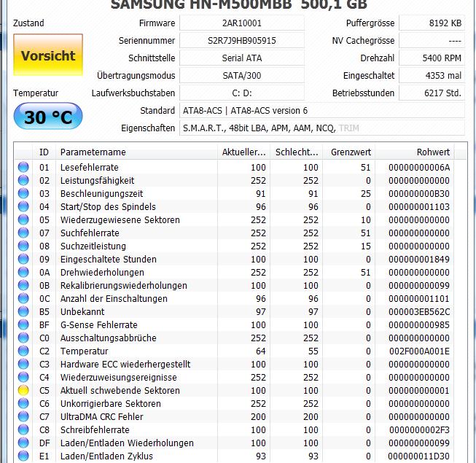Click the status icon for Laden/Entladen Wiederholungen
The height and width of the screenshot is (463, 476).
pos(23,443)
